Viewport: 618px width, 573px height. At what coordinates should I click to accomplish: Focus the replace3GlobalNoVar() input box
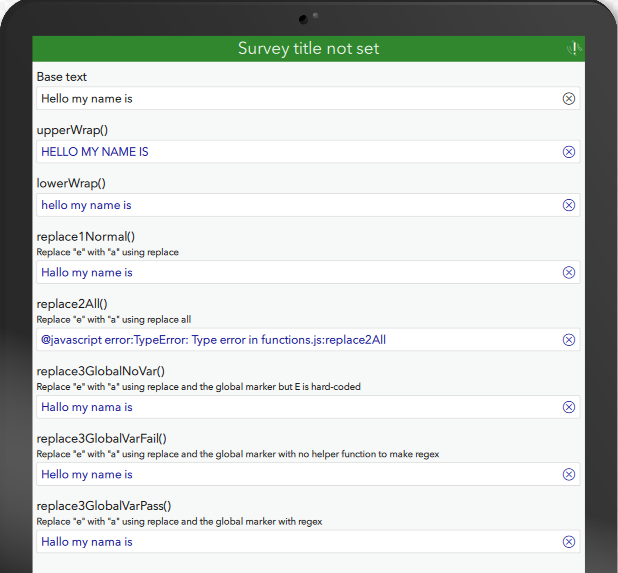[295, 407]
